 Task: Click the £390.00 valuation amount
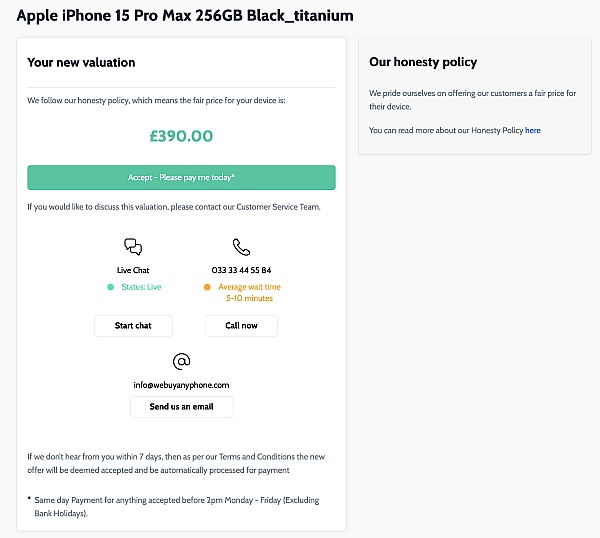[181, 136]
